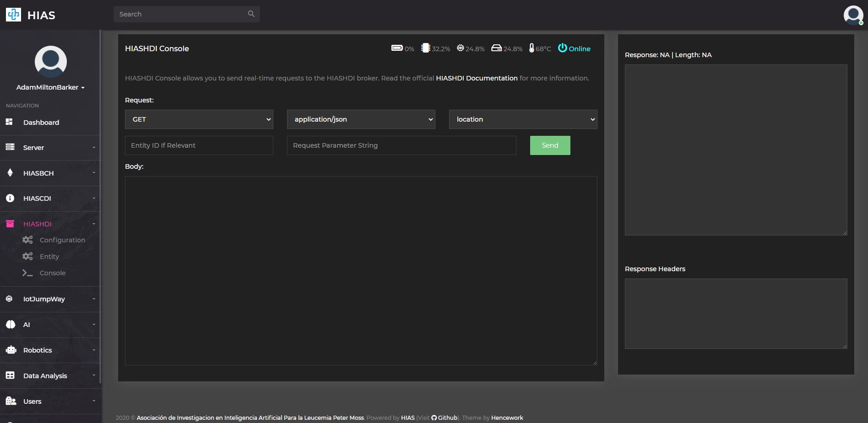The height and width of the screenshot is (423, 868).
Task: Expand the Server menu arrow
Action: click(94, 148)
